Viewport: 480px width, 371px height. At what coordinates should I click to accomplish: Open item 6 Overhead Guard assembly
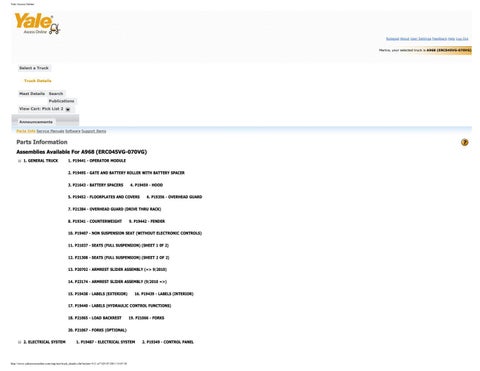(x=174, y=197)
